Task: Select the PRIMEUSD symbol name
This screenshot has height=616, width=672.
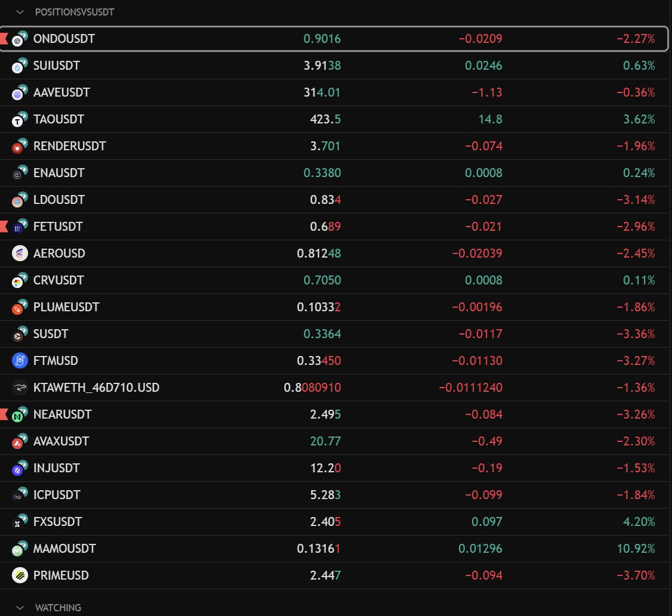Action: click(x=61, y=575)
